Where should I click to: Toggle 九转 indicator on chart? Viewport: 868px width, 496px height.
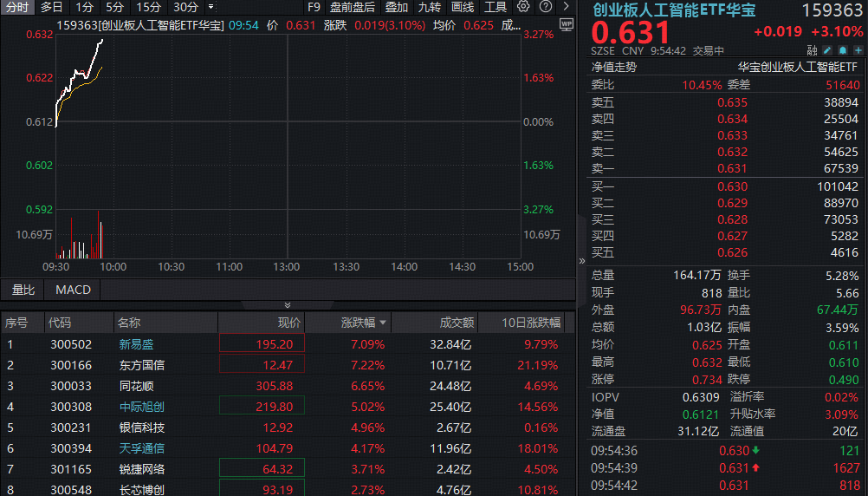[430, 7]
